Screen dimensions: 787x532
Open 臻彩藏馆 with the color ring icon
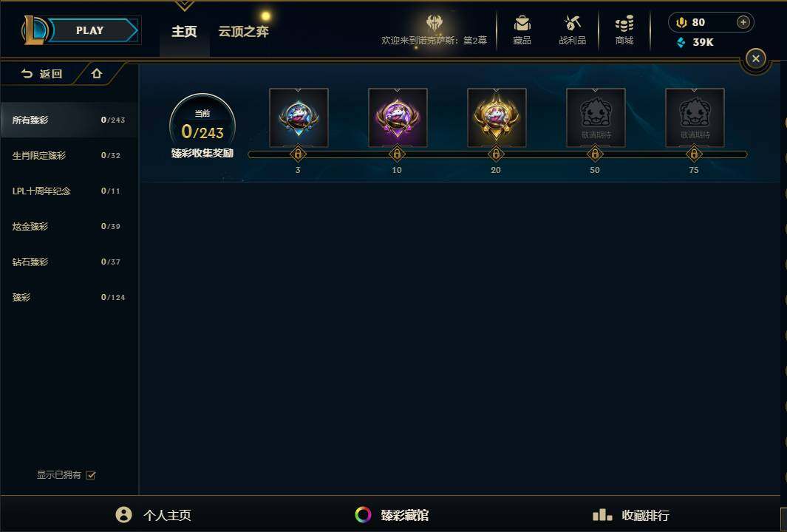pos(392,515)
